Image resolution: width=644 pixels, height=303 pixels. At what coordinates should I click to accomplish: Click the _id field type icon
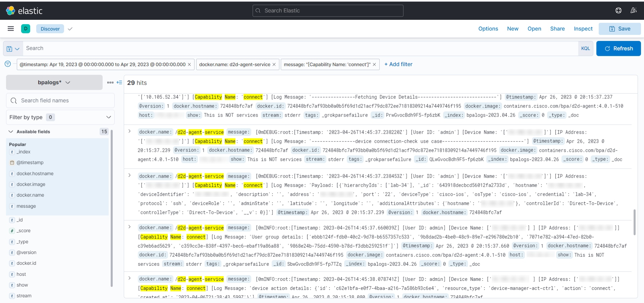point(12,220)
